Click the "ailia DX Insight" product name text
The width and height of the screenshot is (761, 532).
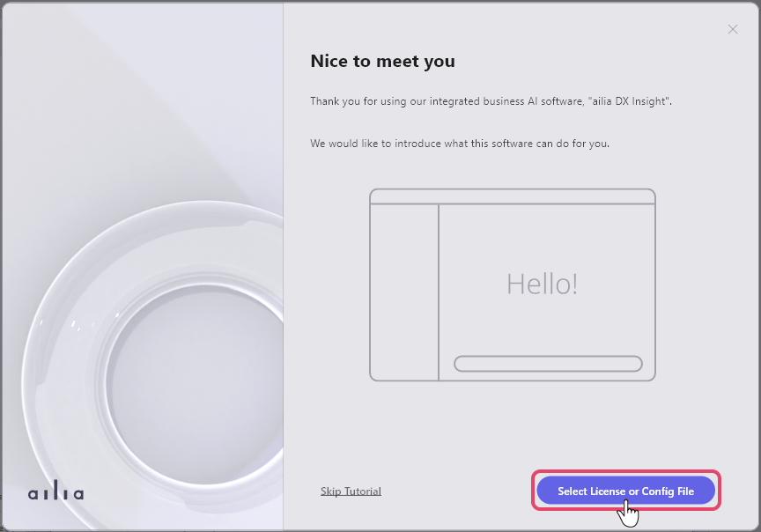tap(629, 101)
